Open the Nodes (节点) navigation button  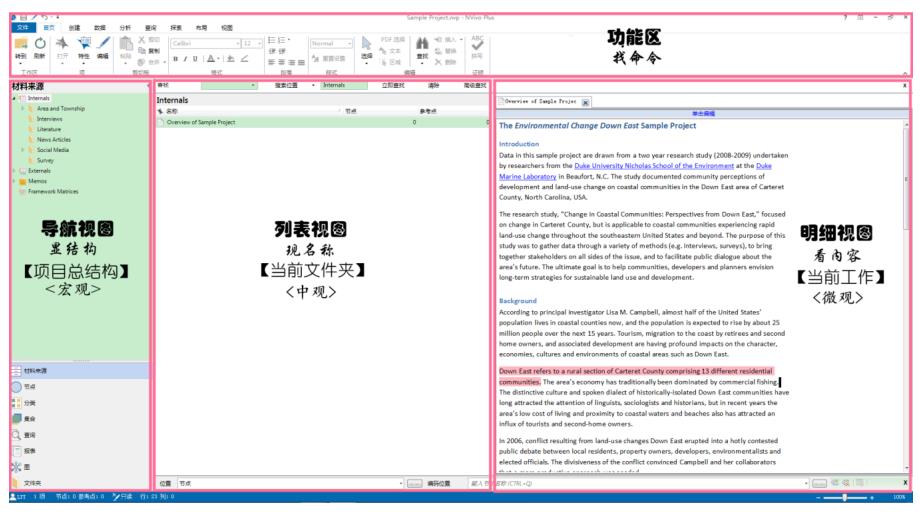pyautogui.click(x=80, y=387)
